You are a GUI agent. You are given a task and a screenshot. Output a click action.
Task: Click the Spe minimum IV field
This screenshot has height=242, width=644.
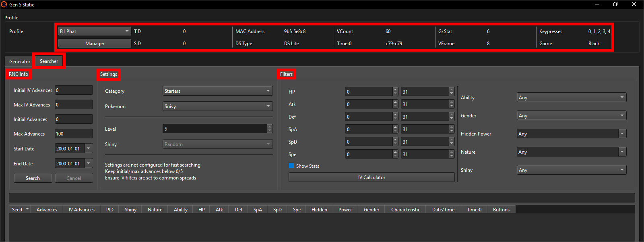point(371,154)
